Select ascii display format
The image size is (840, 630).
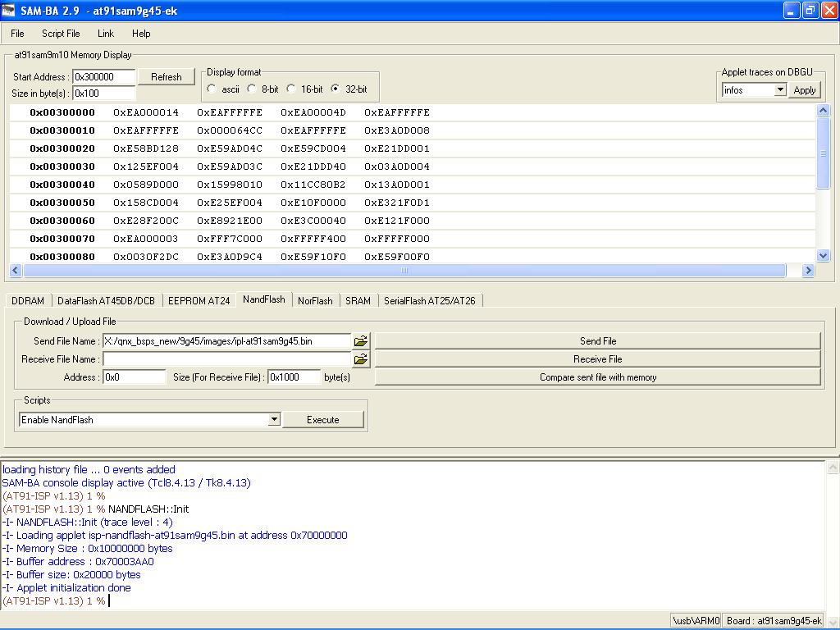point(212,89)
